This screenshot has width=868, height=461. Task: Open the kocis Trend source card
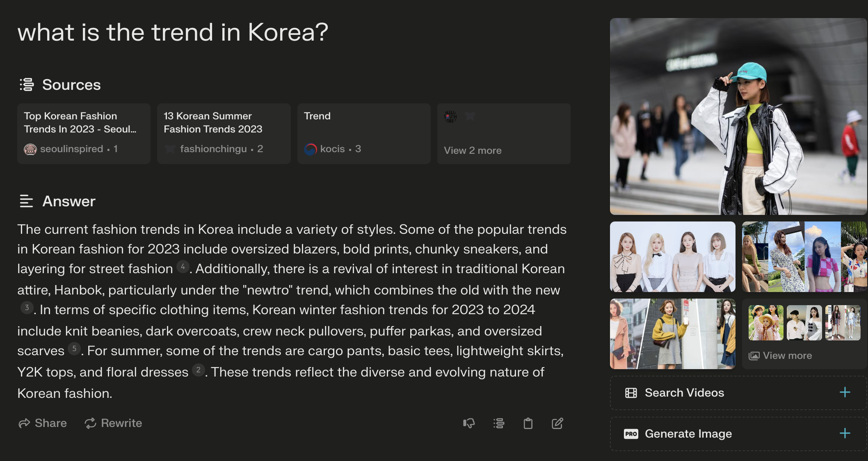pyautogui.click(x=364, y=133)
